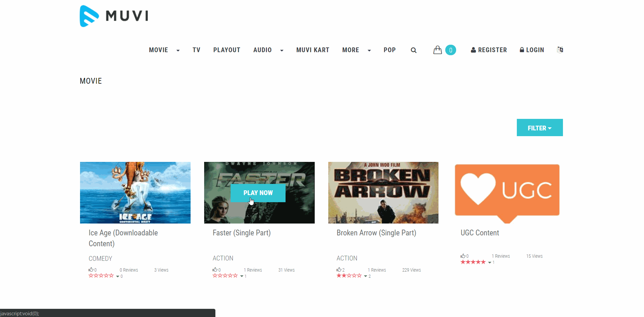Open Broken Arrow (Single Part) title

376,233
